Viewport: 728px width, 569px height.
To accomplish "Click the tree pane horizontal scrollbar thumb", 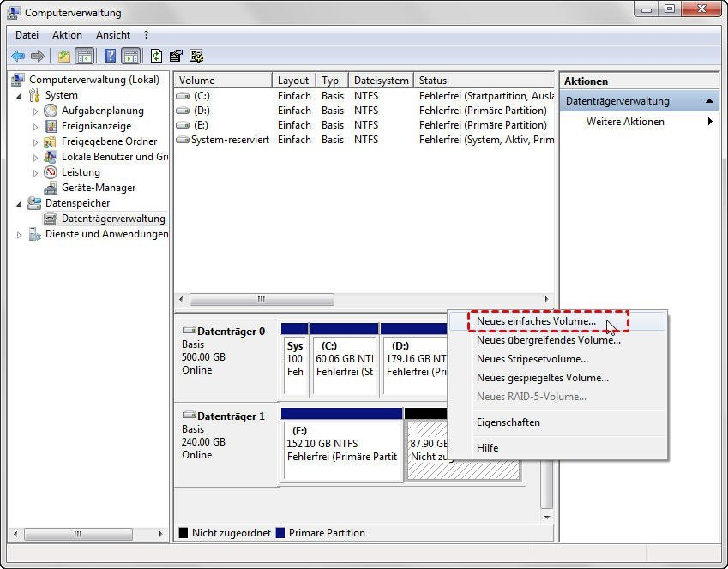I will tap(78, 534).
